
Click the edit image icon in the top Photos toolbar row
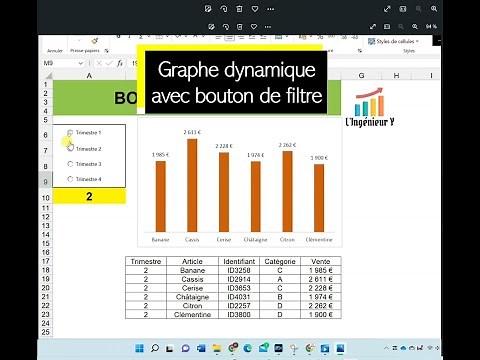point(208,9)
